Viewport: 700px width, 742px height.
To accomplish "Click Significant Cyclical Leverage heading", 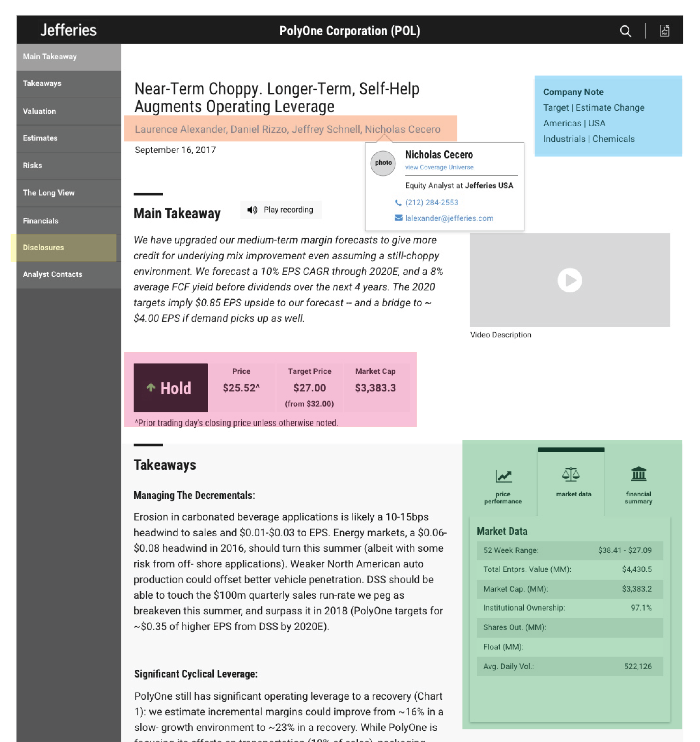I will pyautogui.click(x=196, y=674).
